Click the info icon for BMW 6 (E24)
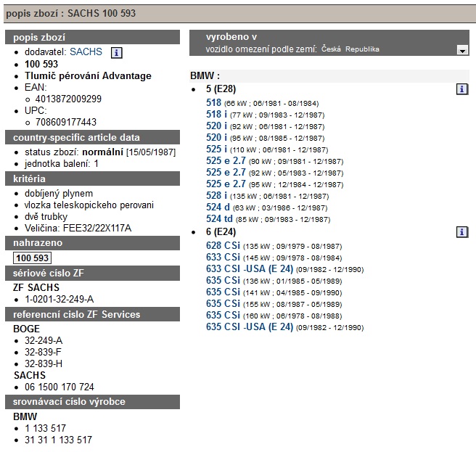476x452 pixels. (x=461, y=232)
